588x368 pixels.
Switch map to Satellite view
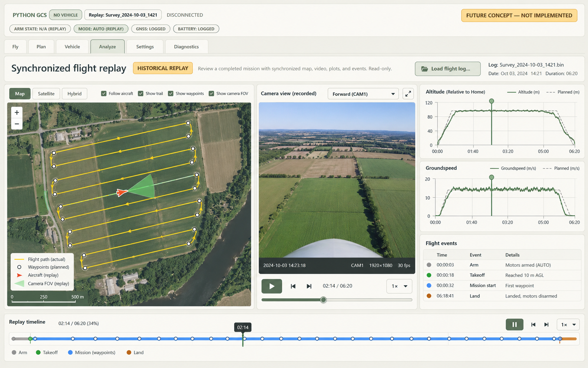46,93
